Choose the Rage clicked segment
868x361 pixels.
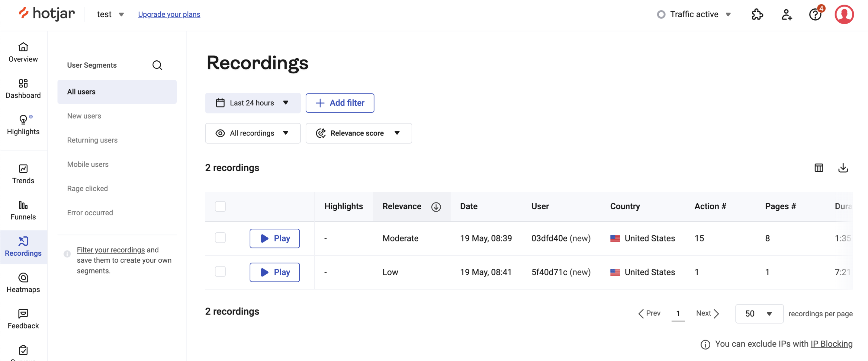point(87,188)
